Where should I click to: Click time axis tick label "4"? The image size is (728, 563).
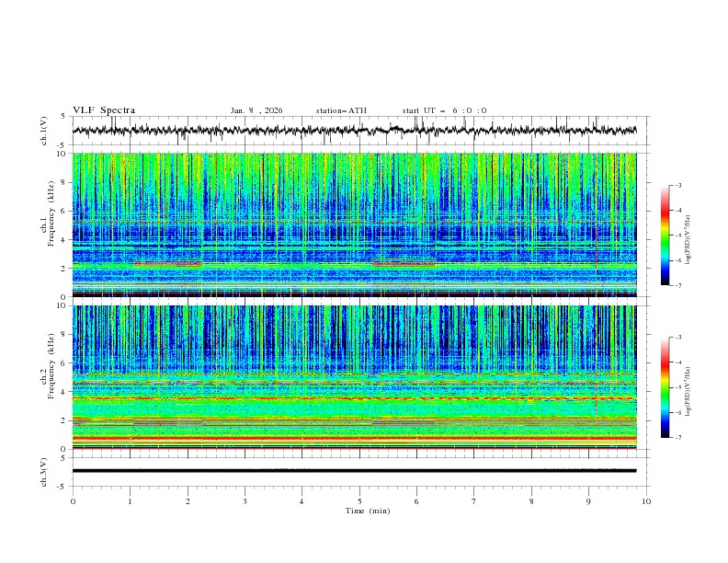click(301, 501)
